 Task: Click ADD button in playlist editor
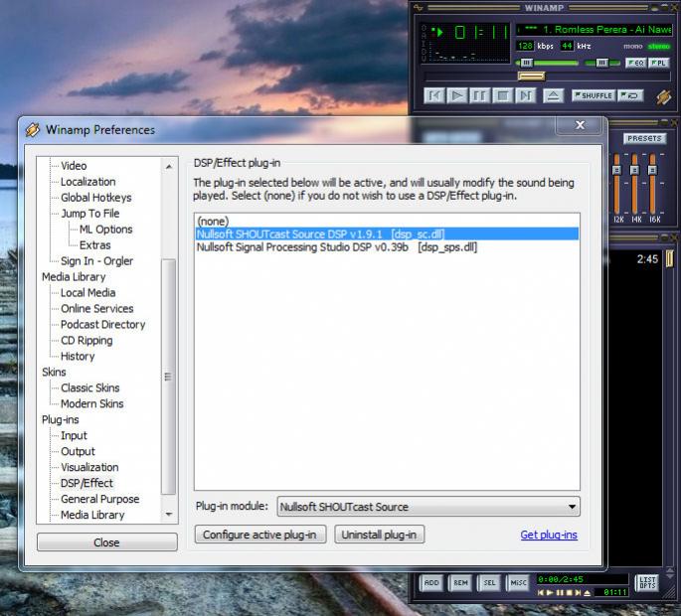tap(431, 582)
